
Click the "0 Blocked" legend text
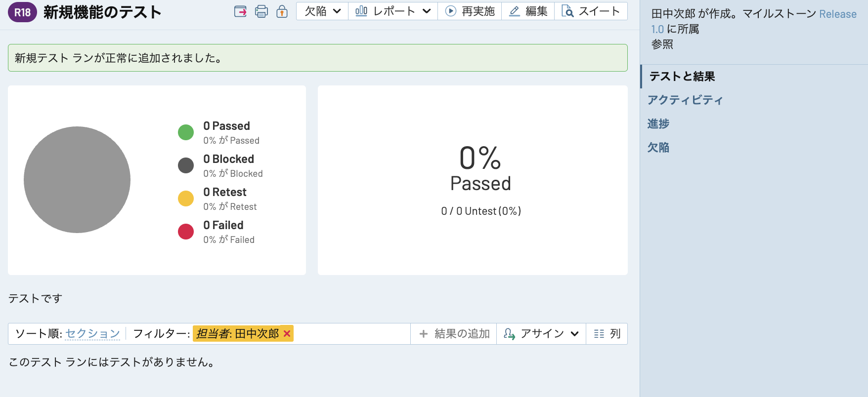click(x=229, y=159)
